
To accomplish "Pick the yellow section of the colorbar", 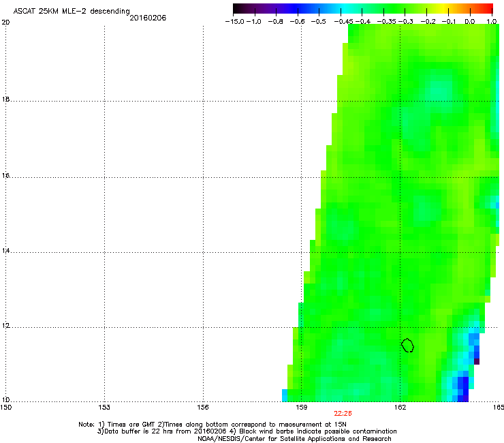I will [x=445, y=9].
